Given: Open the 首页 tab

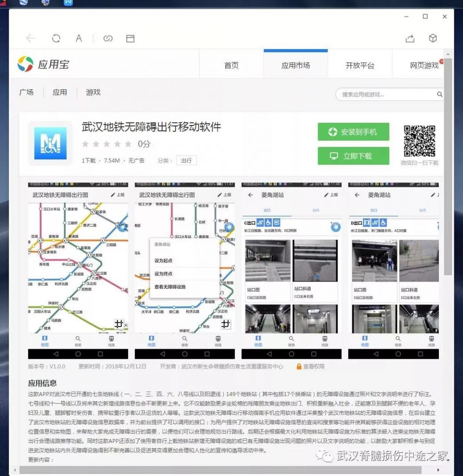Looking at the screenshot, I should [231, 65].
